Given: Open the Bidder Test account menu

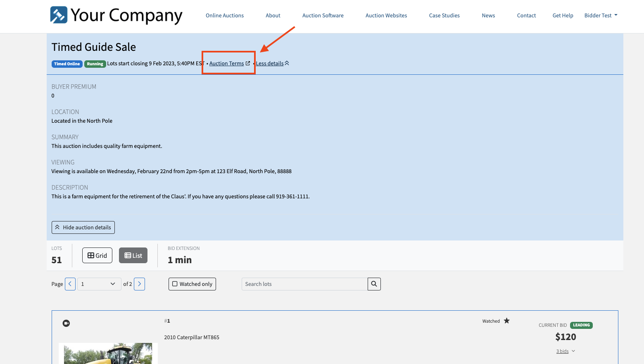Looking at the screenshot, I should click(601, 15).
